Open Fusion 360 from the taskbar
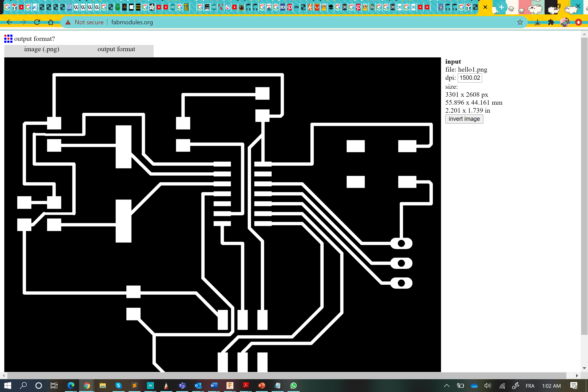Viewport: 588px width, 392px height. click(230, 386)
